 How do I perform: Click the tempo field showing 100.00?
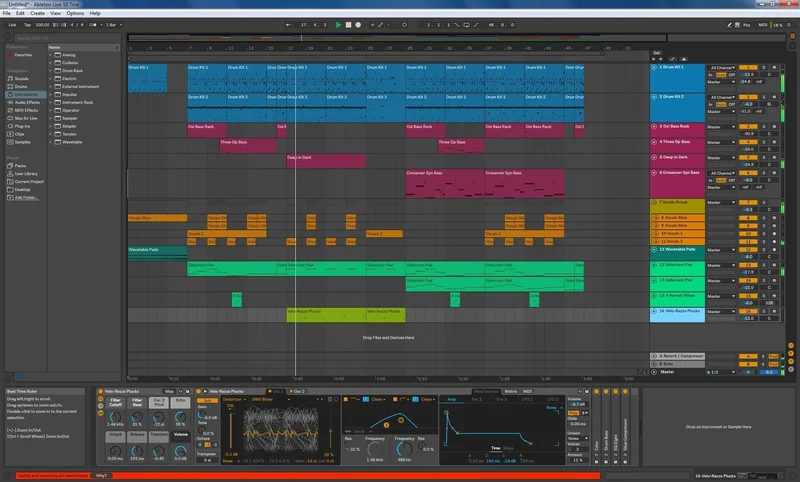[43, 24]
